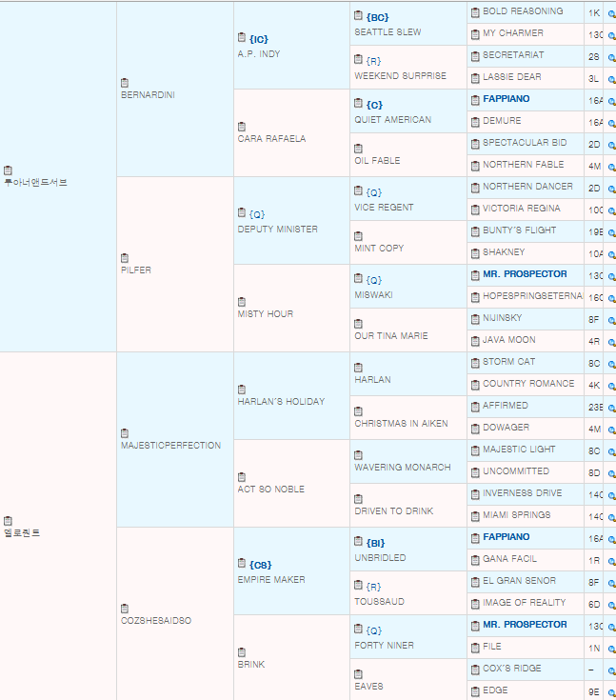
Task: Click the {BI} link above UNBRIDLED
Action: click(375, 543)
